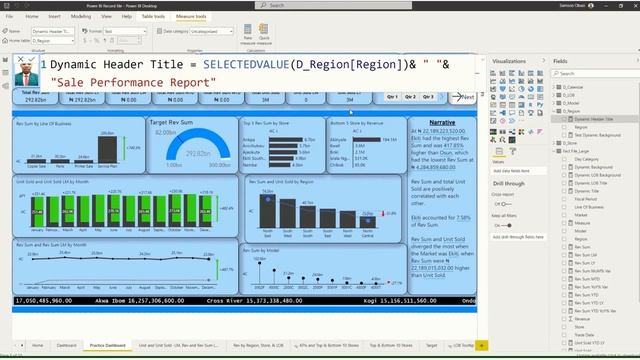Viewport: 640px width, 360px height.
Task: Click the ellipsis get more visuals icon
Action: coord(521,121)
